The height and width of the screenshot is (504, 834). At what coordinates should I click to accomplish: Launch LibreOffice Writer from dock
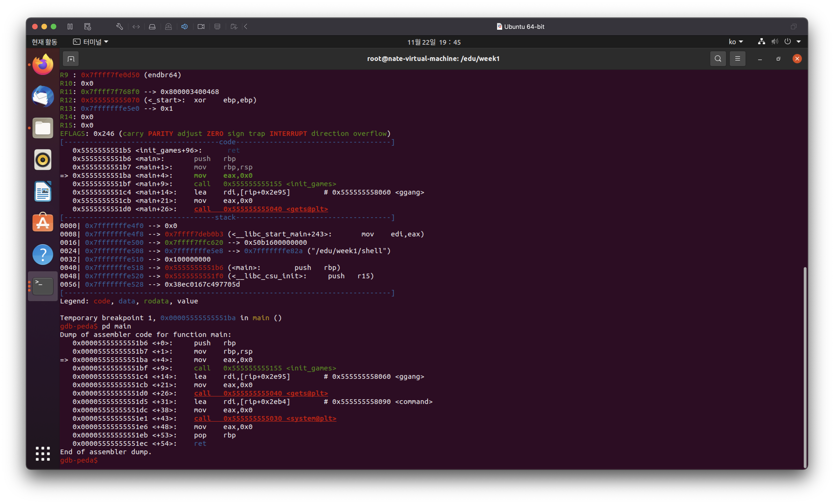click(x=43, y=191)
